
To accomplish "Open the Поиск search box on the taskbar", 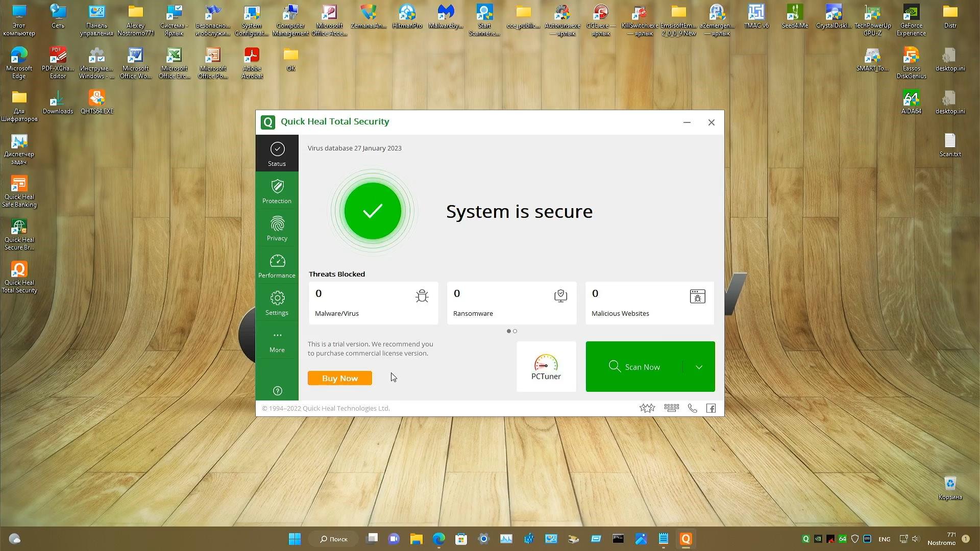I will 333,538.
